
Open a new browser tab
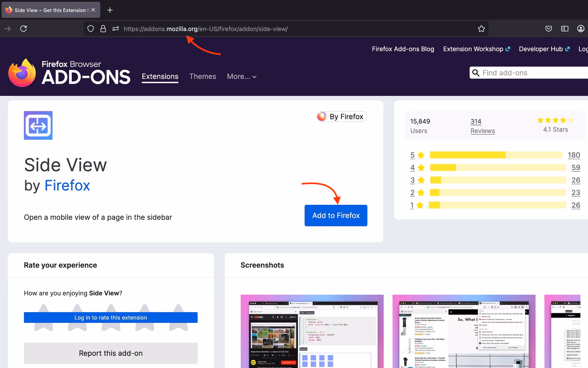pos(110,10)
